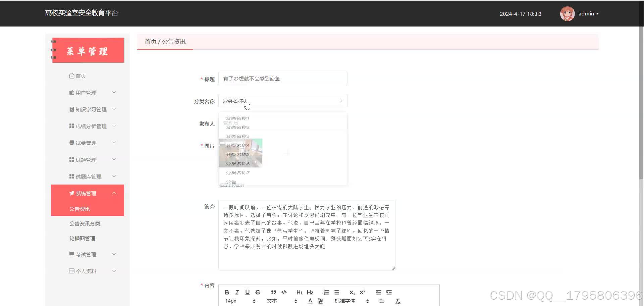Open the 分类名称 category select box
This screenshot has height=306, width=644.
point(283,101)
